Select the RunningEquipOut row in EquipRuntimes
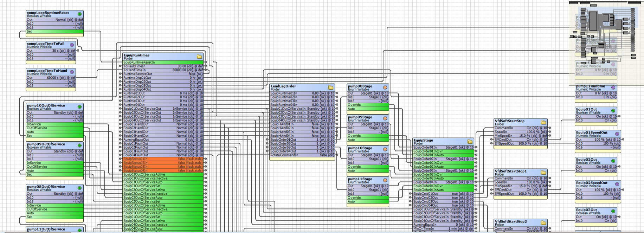 click(163, 140)
